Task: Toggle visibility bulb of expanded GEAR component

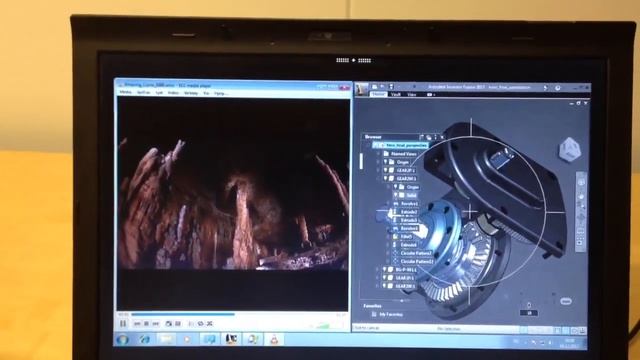Action: click(x=385, y=178)
